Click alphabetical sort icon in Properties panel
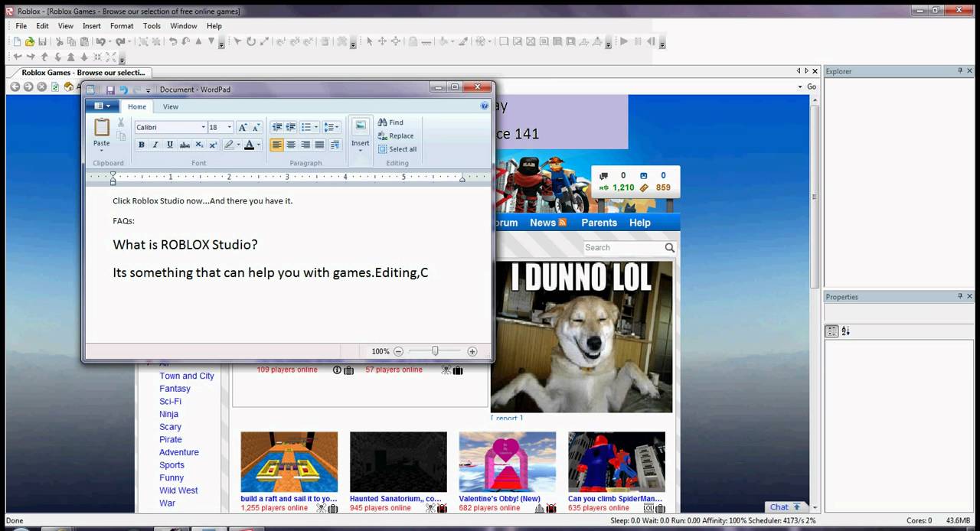Screen dimensions: 980x531 pos(846,331)
